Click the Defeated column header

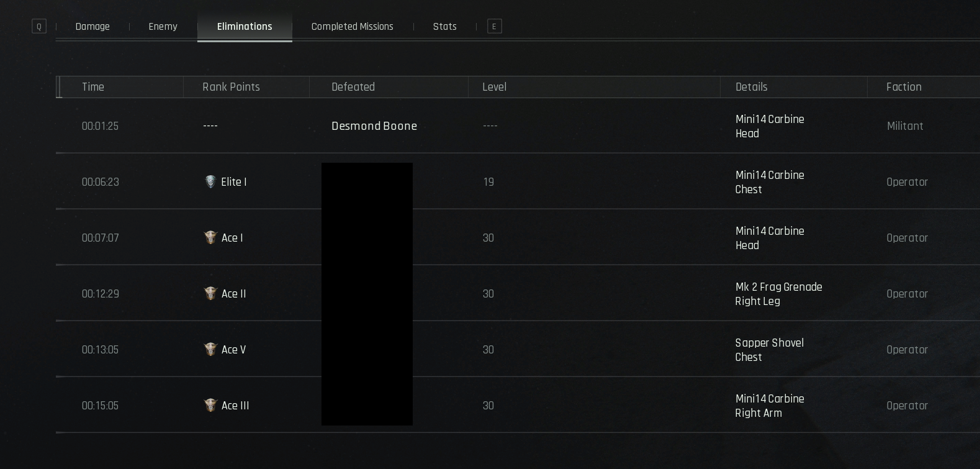[353, 87]
